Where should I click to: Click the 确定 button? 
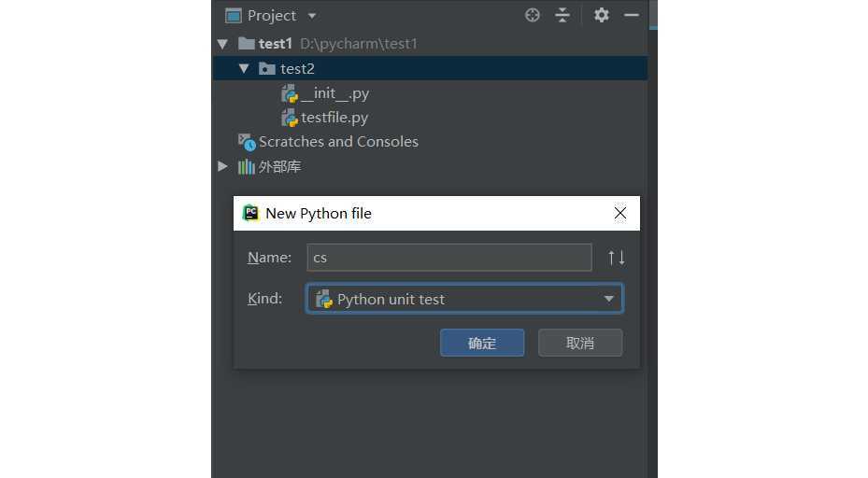point(482,343)
